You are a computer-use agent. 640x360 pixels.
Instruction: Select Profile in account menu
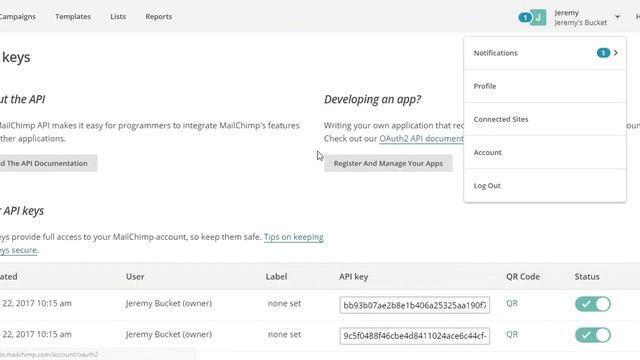545,86
